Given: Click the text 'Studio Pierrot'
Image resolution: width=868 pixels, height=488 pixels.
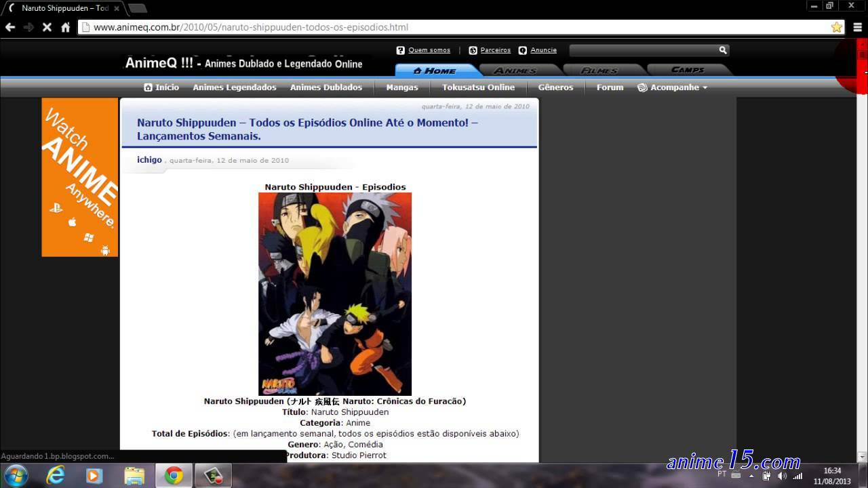Looking at the screenshot, I should pyautogui.click(x=359, y=455).
